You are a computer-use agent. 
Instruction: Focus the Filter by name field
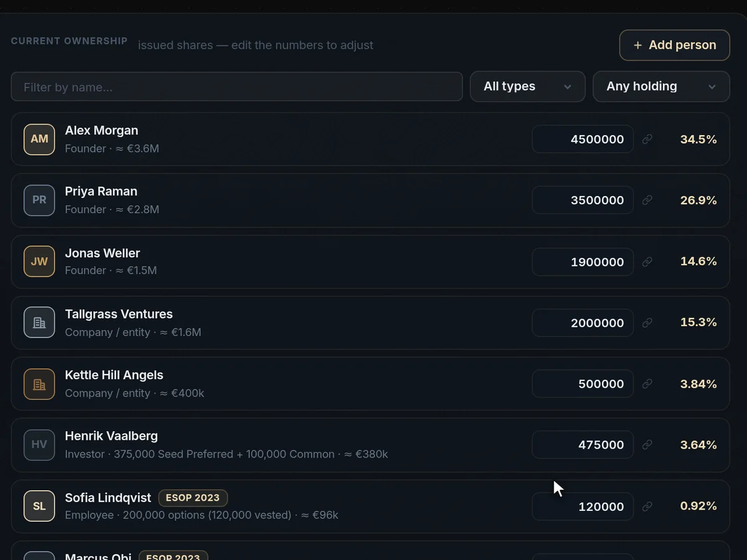coord(237,86)
